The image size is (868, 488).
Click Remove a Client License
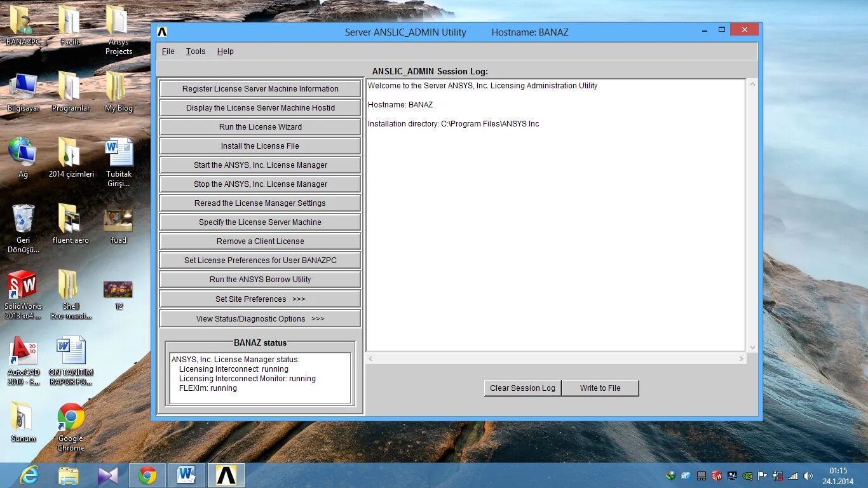click(x=260, y=241)
